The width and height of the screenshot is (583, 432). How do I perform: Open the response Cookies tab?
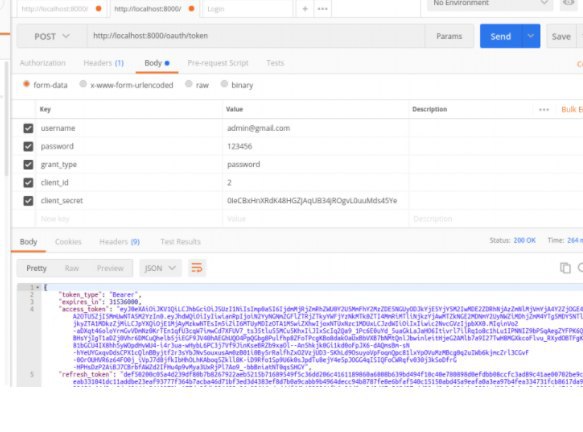click(x=68, y=242)
